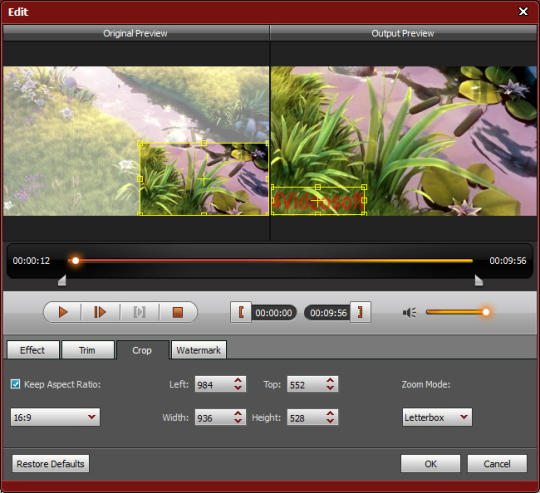The image size is (540, 493).
Task: Click the left trim marker below timeline
Action: tap(62, 280)
